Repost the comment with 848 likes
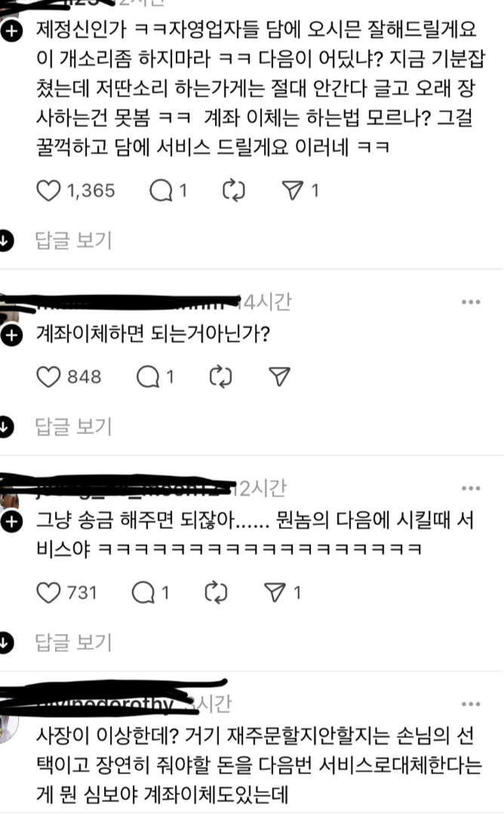Screen dimensions: 504x815 coord(221,377)
